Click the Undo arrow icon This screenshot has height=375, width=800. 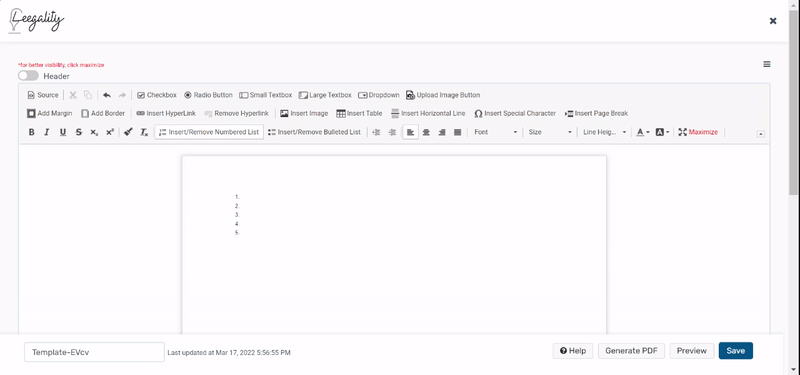click(x=107, y=95)
